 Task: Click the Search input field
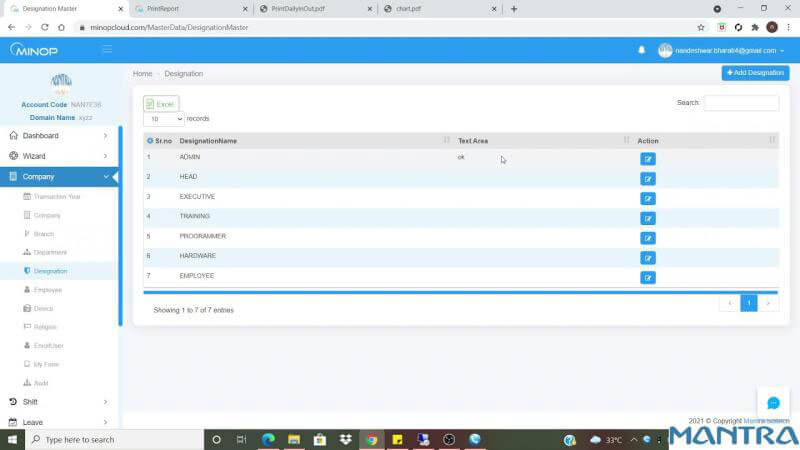coord(741,103)
